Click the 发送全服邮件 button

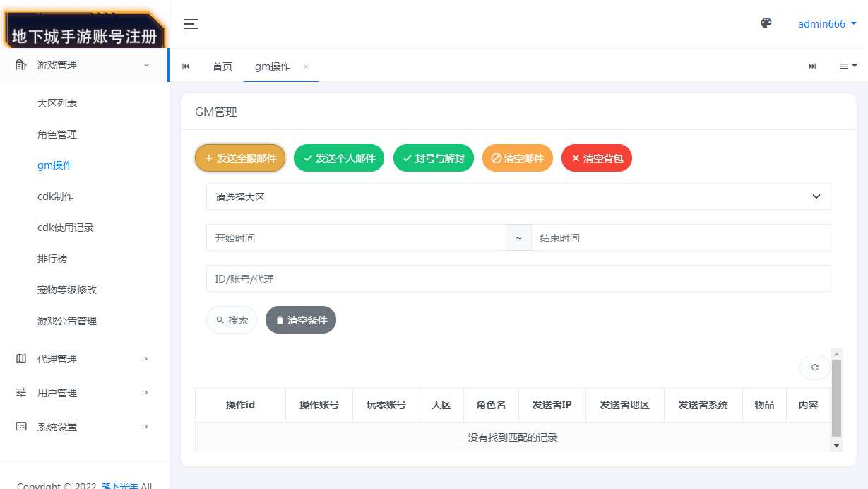point(240,158)
